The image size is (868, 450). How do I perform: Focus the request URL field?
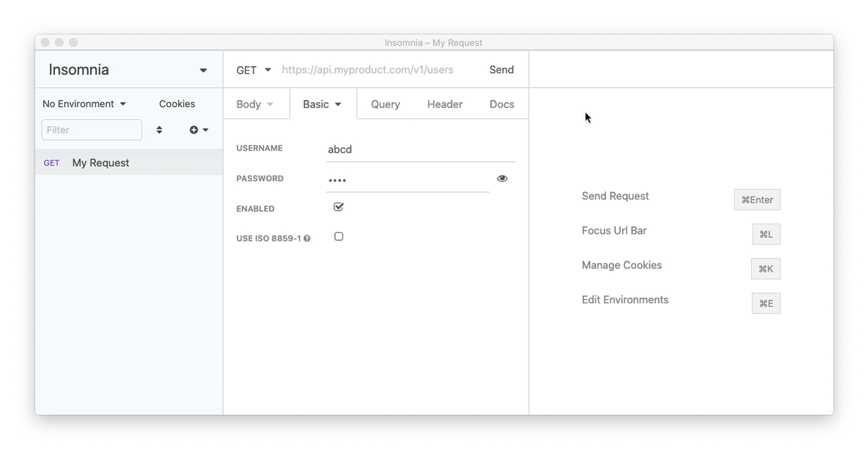pyautogui.click(x=379, y=70)
